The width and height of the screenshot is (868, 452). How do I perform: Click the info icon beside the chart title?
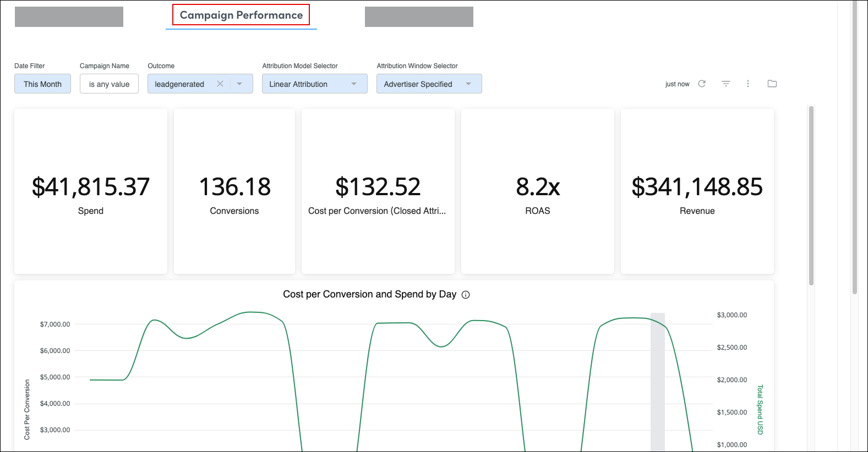pyautogui.click(x=466, y=295)
